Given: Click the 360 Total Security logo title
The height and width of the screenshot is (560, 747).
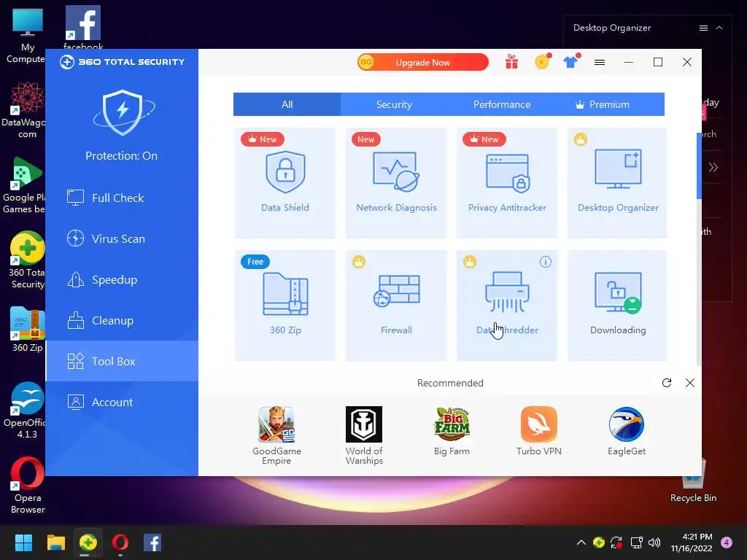Looking at the screenshot, I should (123, 62).
